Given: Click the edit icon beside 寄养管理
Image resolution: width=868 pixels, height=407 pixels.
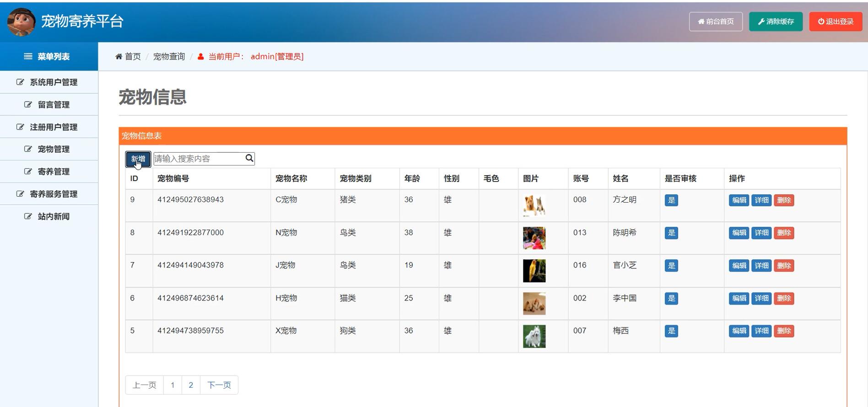Looking at the screenshot, I should coord(28,171).
